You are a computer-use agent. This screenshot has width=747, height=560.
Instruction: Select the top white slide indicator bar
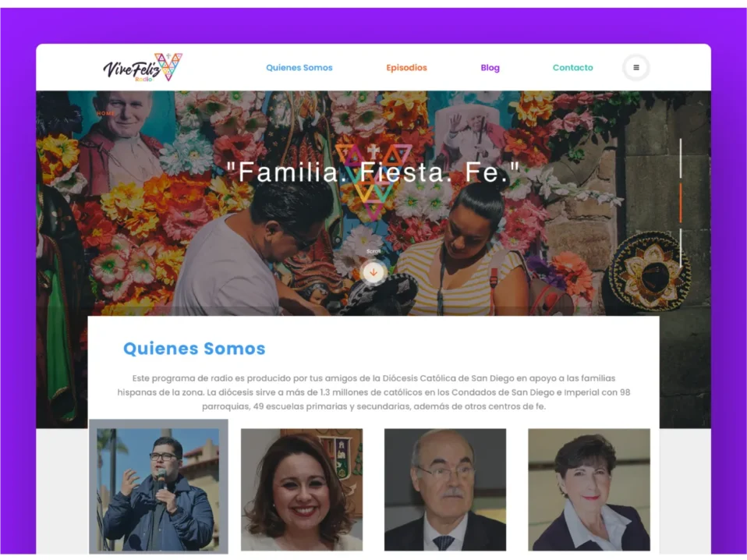pos(680,158)
